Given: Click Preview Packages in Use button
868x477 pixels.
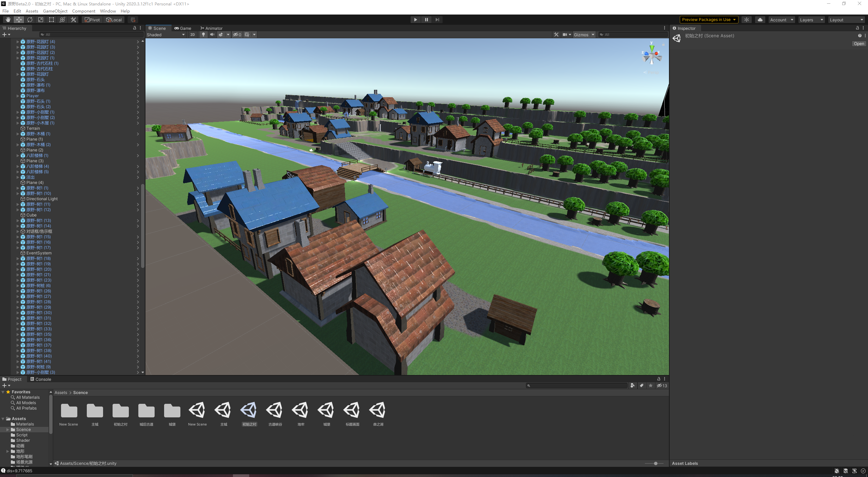Looking at the screenshot, I should (708, 20).
